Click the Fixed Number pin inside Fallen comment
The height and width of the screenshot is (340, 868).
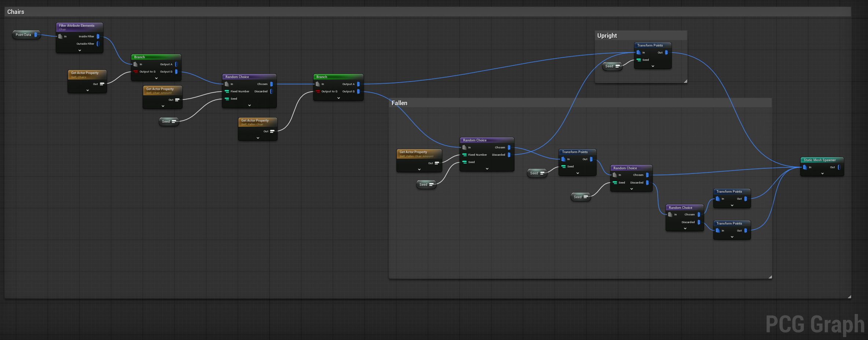[x=465, y=155]
